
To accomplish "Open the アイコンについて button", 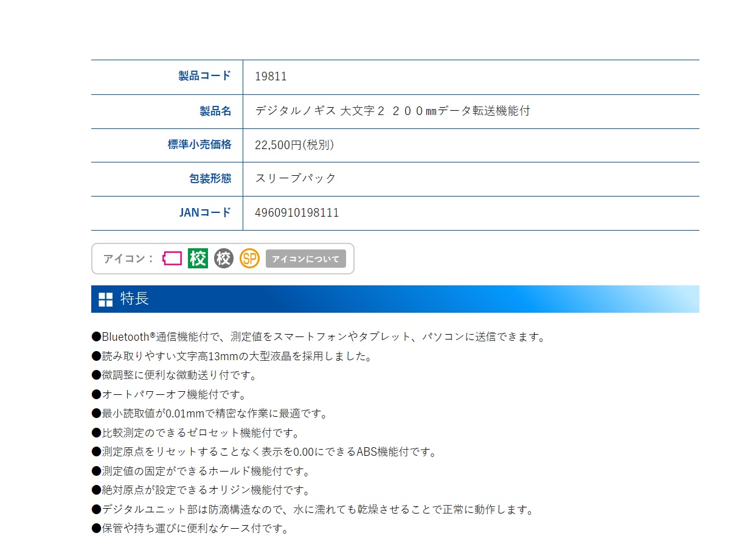I will (306, 259).
